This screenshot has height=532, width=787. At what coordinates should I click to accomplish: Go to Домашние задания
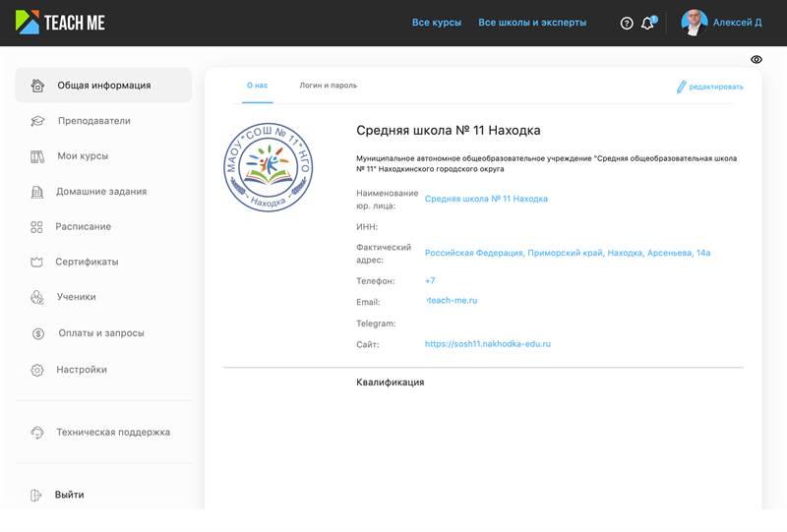coord(101,192)
